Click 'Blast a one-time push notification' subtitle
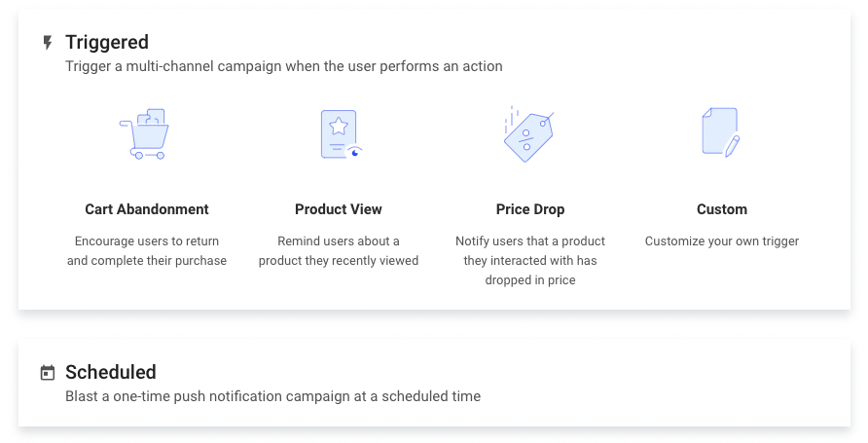This screenshot has height=443, width=868. (272, 396)
